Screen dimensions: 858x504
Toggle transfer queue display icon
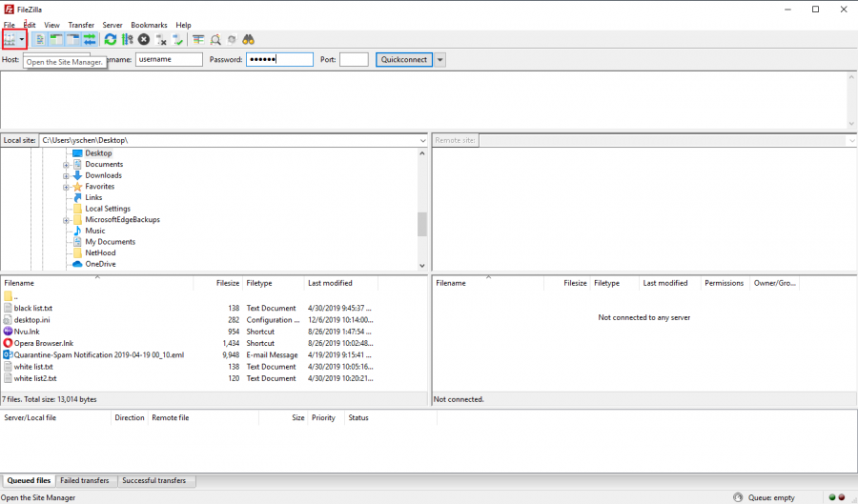pyautogui.click(x=90, y=39)
